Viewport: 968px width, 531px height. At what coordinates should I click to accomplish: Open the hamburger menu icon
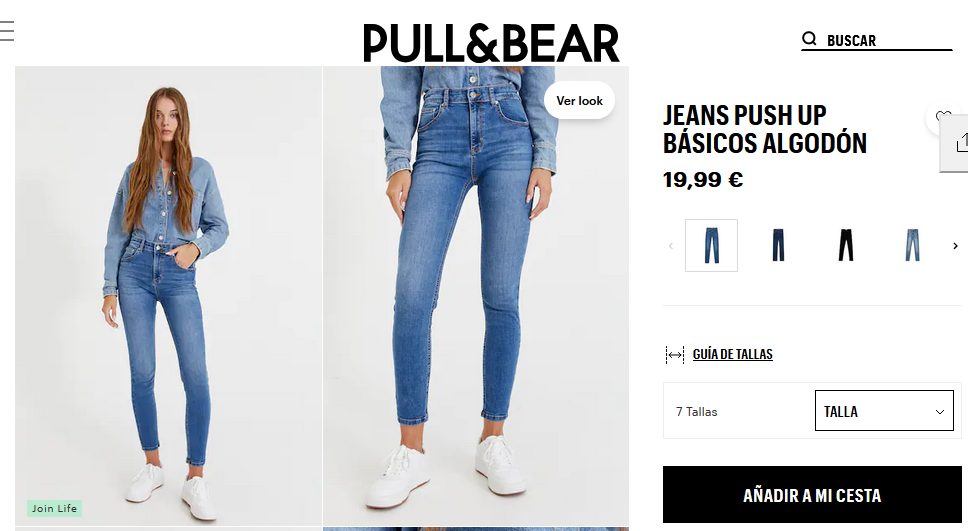tap(7, 31)
